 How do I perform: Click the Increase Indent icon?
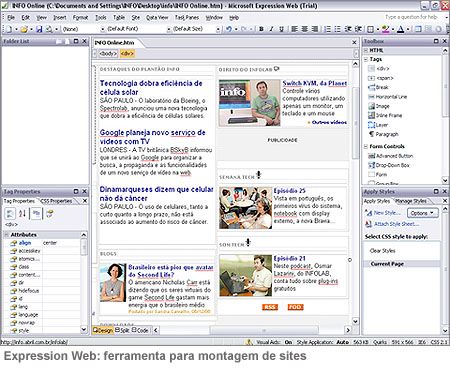[358, 29]
